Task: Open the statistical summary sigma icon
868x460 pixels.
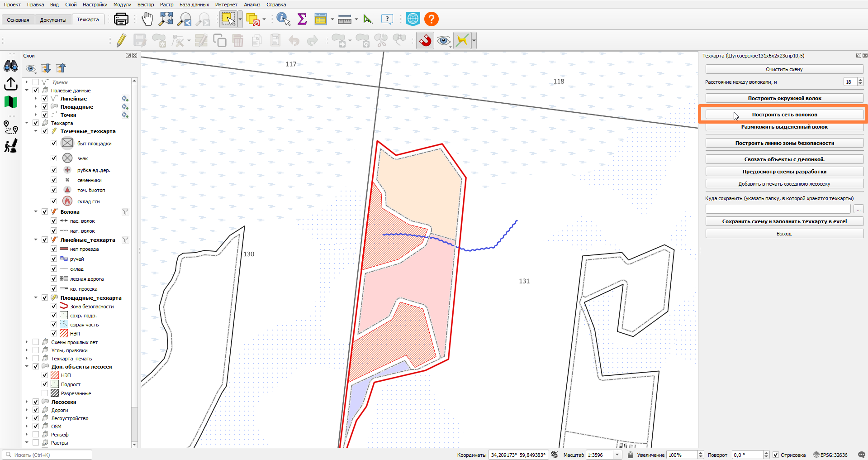Action: [302, 19]
